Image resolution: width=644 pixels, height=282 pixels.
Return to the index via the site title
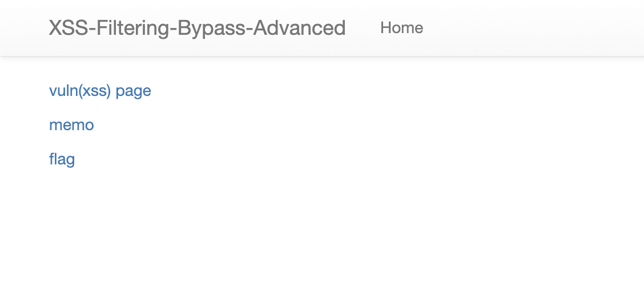pos(197,28)
